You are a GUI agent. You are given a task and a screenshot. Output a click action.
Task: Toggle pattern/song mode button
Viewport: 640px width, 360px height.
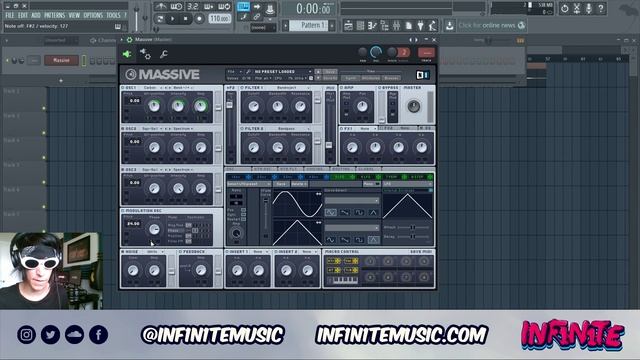coord(160,19)
